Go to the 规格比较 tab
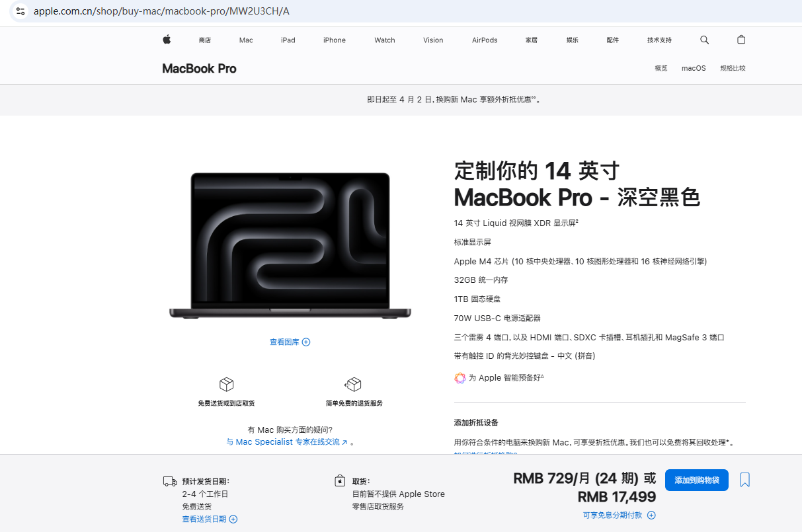802x532 pixels. [733, 68]
